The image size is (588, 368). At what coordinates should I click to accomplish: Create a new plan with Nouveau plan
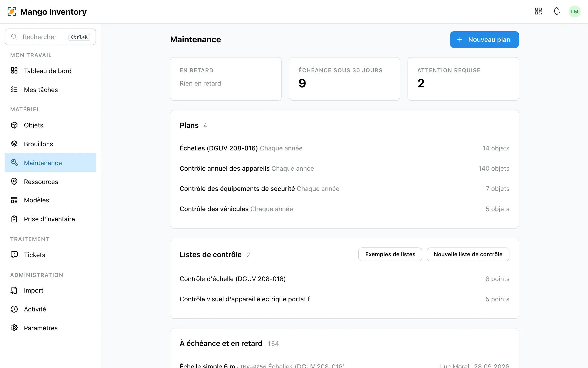tap(484, 39)
